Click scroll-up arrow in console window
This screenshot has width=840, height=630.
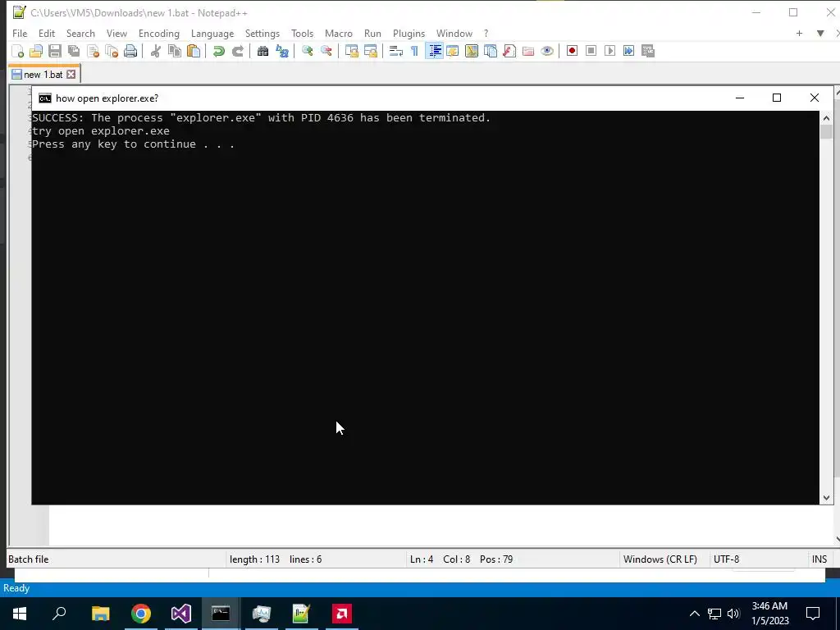(826, 118)
